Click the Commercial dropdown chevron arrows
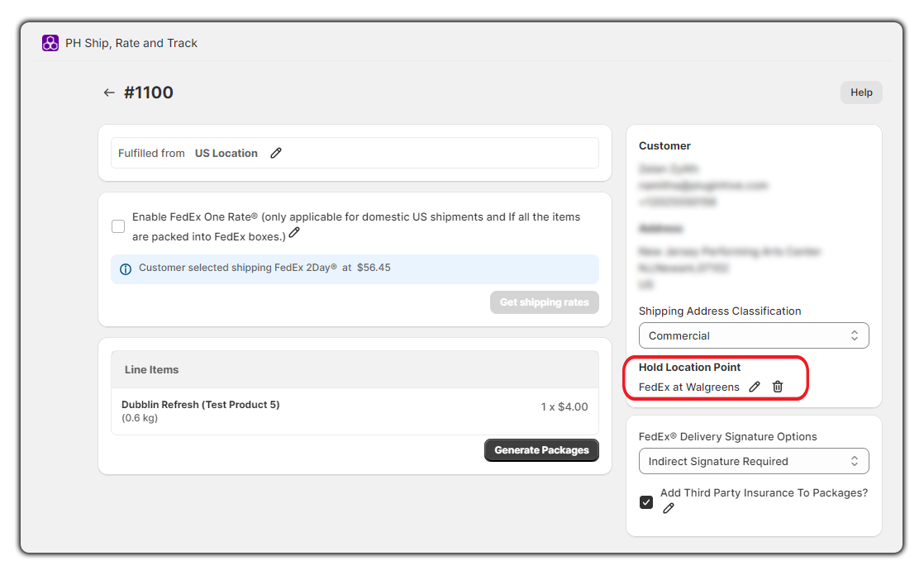This screenshot has width=924, height=575. tap(855, 335)
